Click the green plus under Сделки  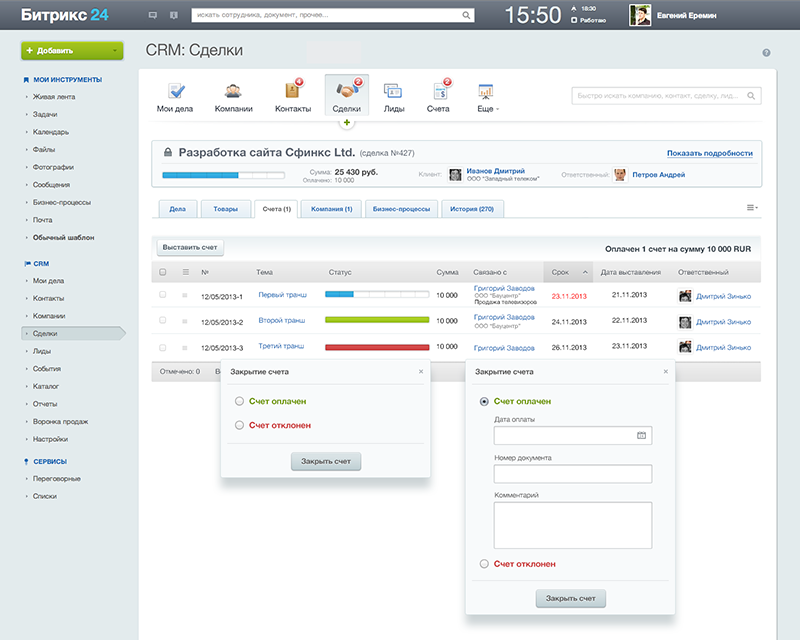[347, 122]
